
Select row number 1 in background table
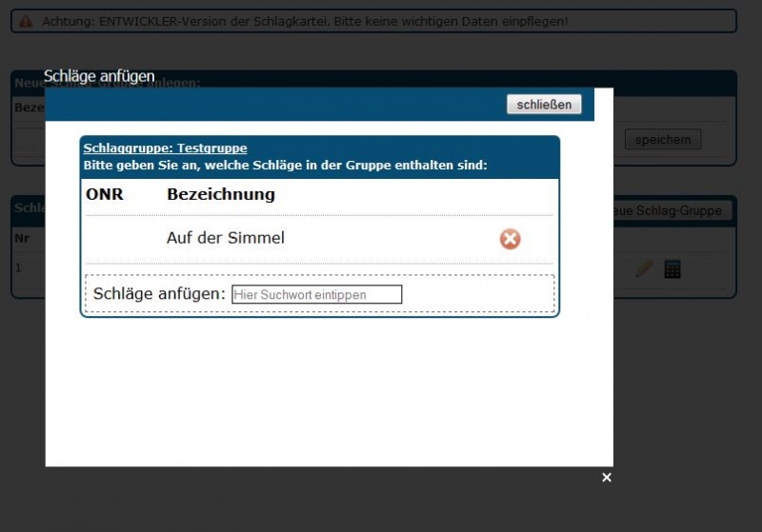point(18,268)
